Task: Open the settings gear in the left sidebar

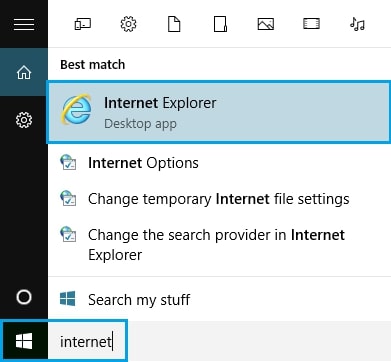Action: (x=24, y=120)
